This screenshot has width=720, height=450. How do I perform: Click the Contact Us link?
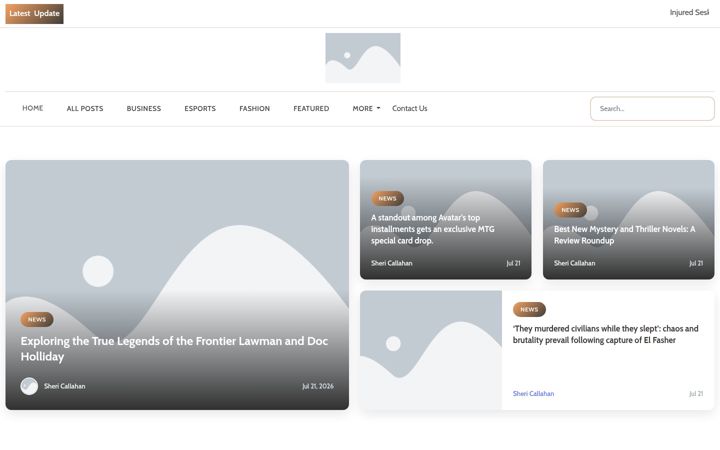pyautogui.click(x=410, y=108)
